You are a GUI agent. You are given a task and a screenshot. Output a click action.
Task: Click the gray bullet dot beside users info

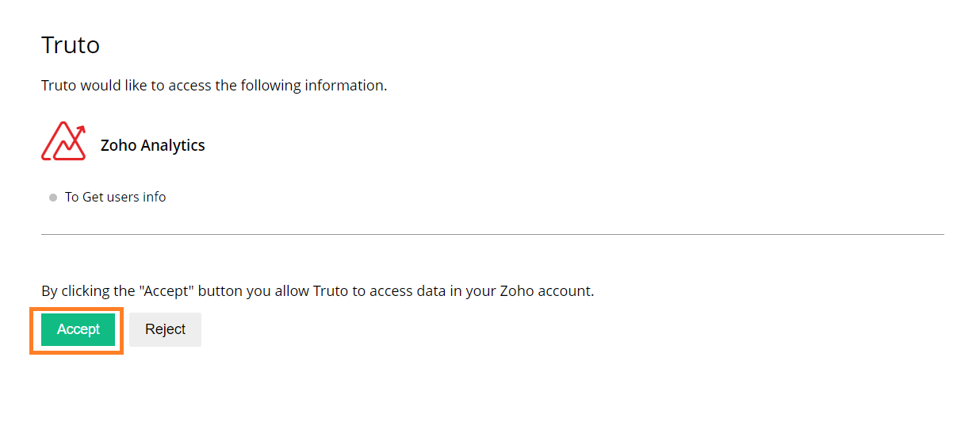pos(53,198)
